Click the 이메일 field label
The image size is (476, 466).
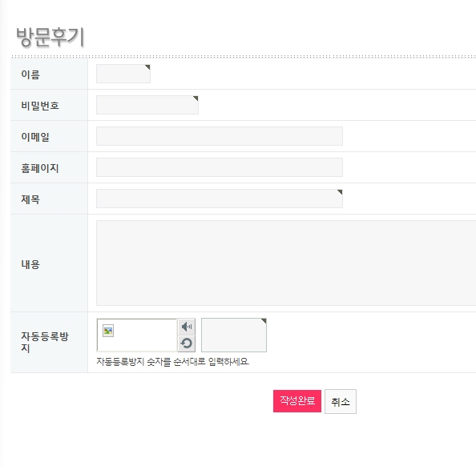coord(35,137)
